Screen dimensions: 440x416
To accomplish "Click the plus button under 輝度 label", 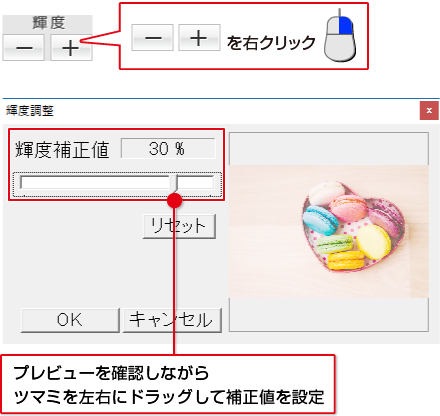I will click(x=71, y=48).
